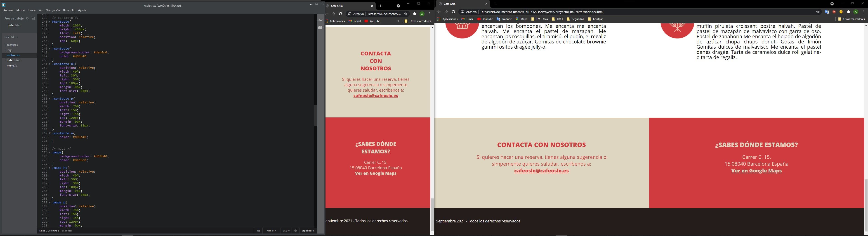Expand the capturas folder
This screenshot has width=868, height=236.
coord(5,45)
